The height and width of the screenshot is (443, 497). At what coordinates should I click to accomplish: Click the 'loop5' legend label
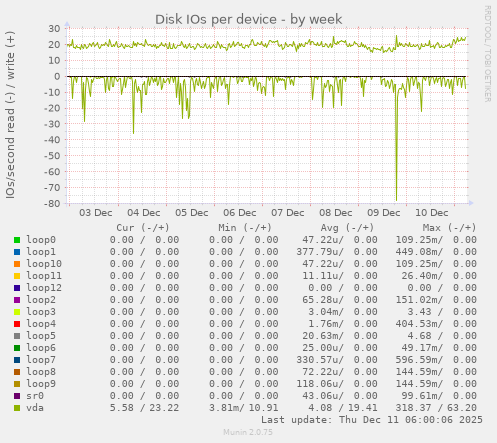click(41, 336)
